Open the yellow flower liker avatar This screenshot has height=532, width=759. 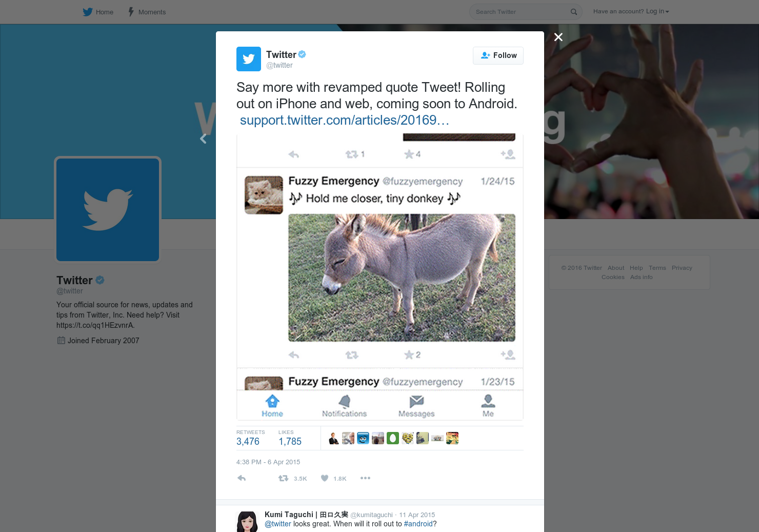[x=408, y=438]
